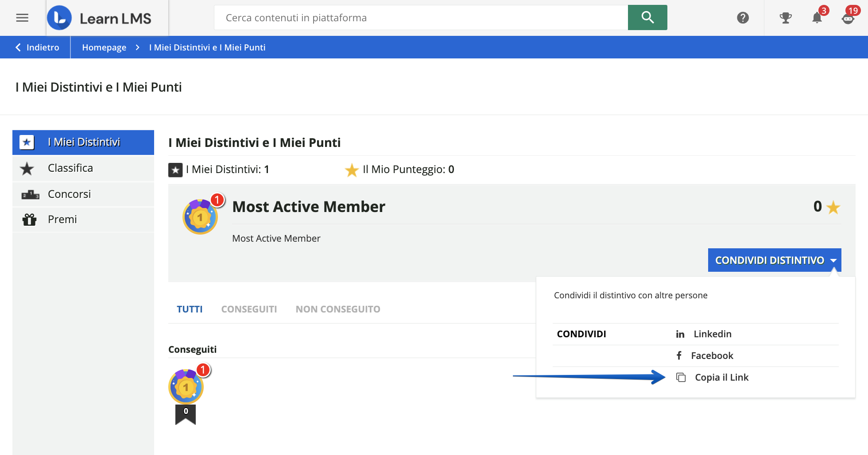Open the help question mark icon

(x=743, y=18)
